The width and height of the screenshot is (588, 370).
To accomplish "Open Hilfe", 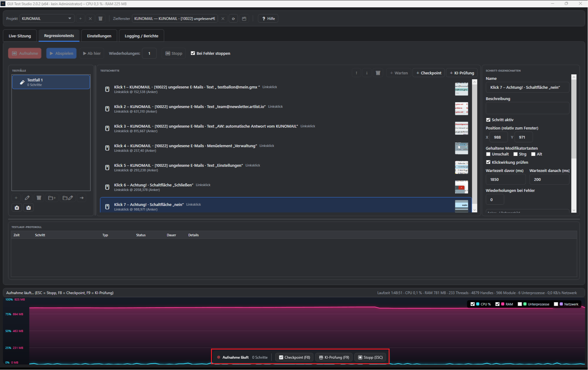I will click(x=269, y=19).
